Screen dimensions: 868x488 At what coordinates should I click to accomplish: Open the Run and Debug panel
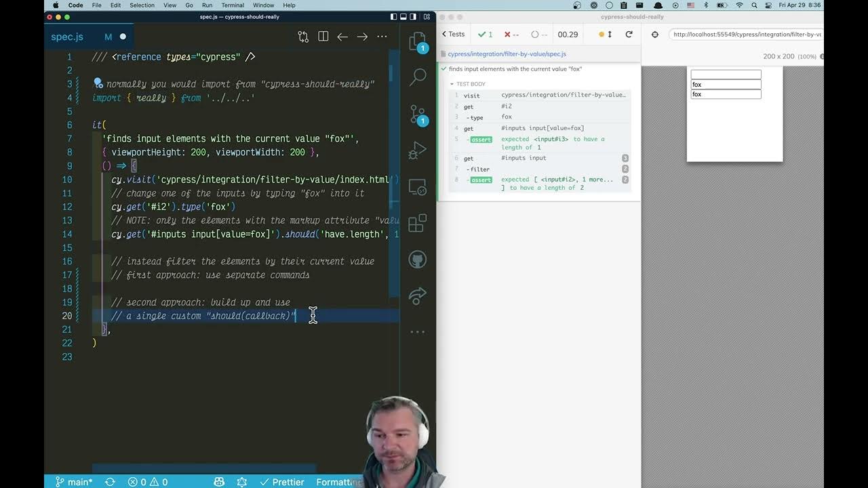point(418,150)
